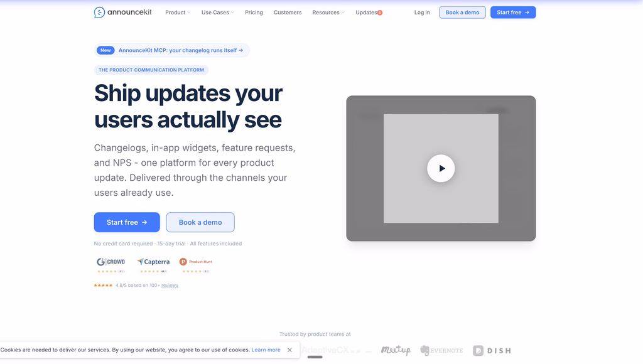Viewport: 643px width, 364px height.
Task: Open Learn more about cookies
Action: (x=266, y=350)
